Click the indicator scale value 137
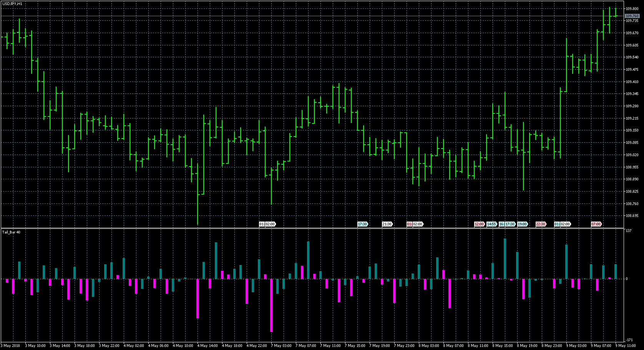 [629, 231]
